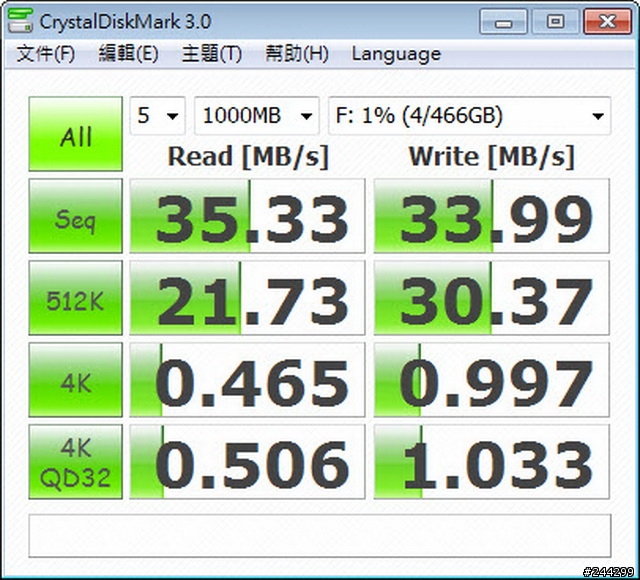
Task: Start the 512K benchmark test
Action: pyautogui.click(x=76, y=298)
